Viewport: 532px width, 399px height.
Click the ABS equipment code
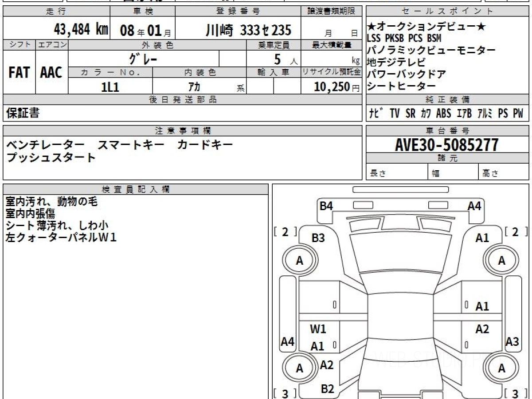[443, 113]
